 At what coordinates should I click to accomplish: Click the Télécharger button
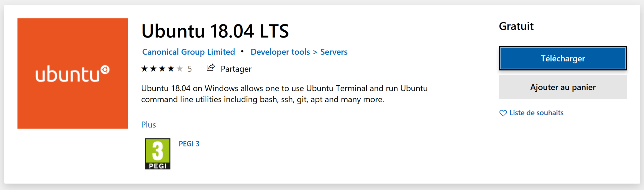point(563,58)
